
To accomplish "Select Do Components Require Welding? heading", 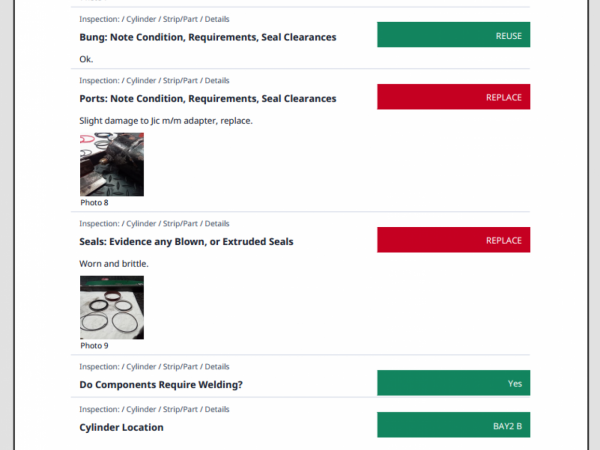I will coord(161,385).
